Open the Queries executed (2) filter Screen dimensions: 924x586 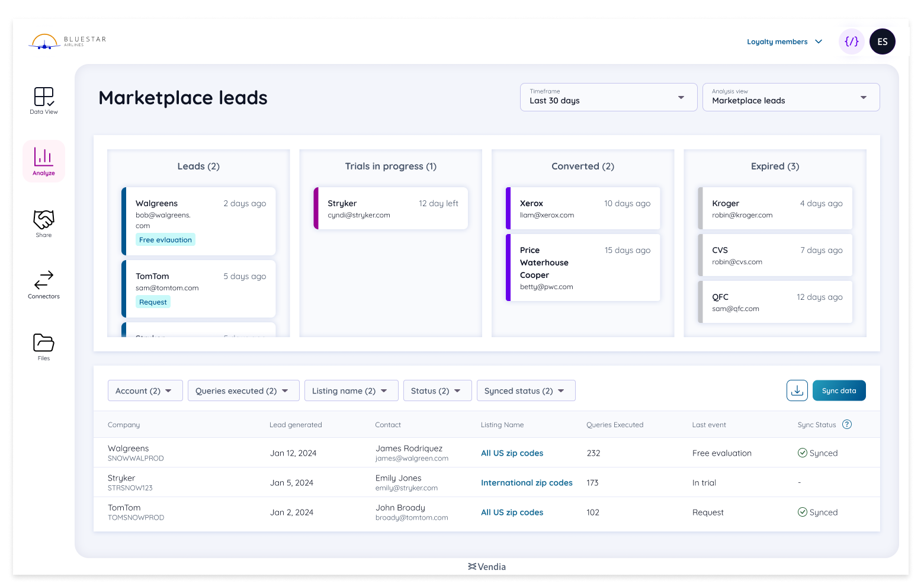click(x=243, y=390)
